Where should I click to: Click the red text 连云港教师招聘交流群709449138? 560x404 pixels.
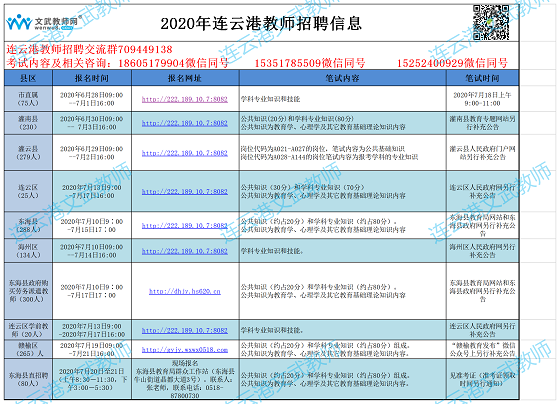click(x=89, y=49)
